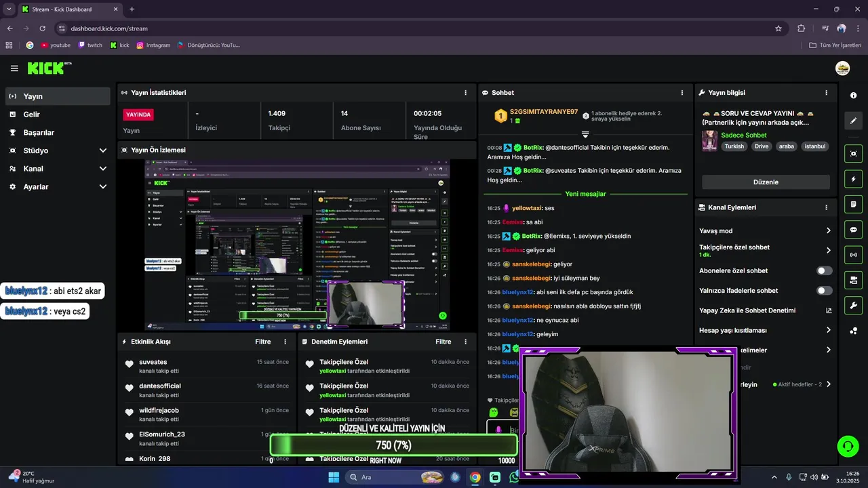
Task: Open a new browser tab
Action: (132, 9)
